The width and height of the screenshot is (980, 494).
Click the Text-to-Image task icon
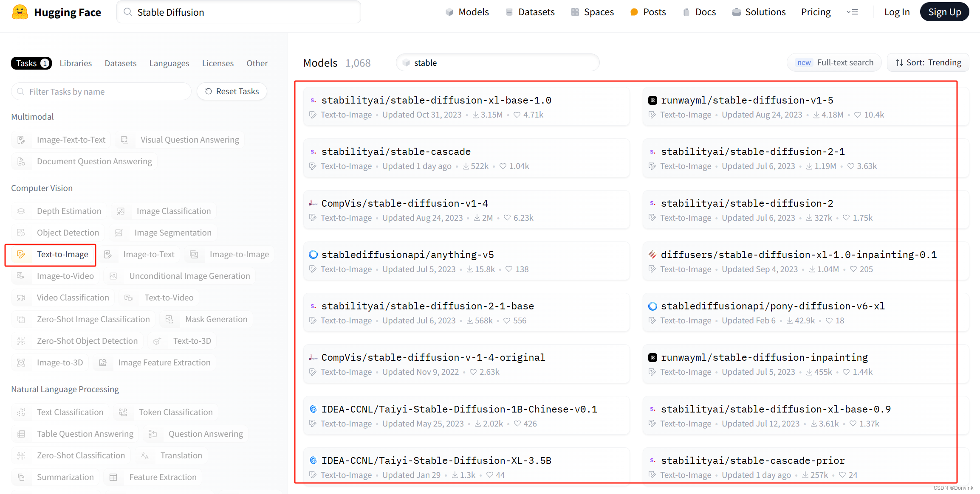21,254
